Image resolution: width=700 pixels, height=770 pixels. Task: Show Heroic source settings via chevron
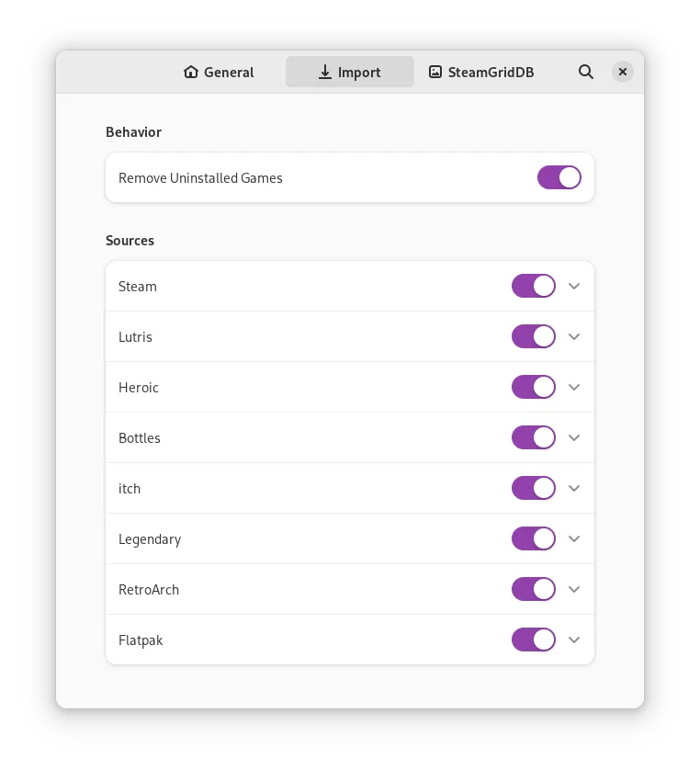click(x=574, y=387)
